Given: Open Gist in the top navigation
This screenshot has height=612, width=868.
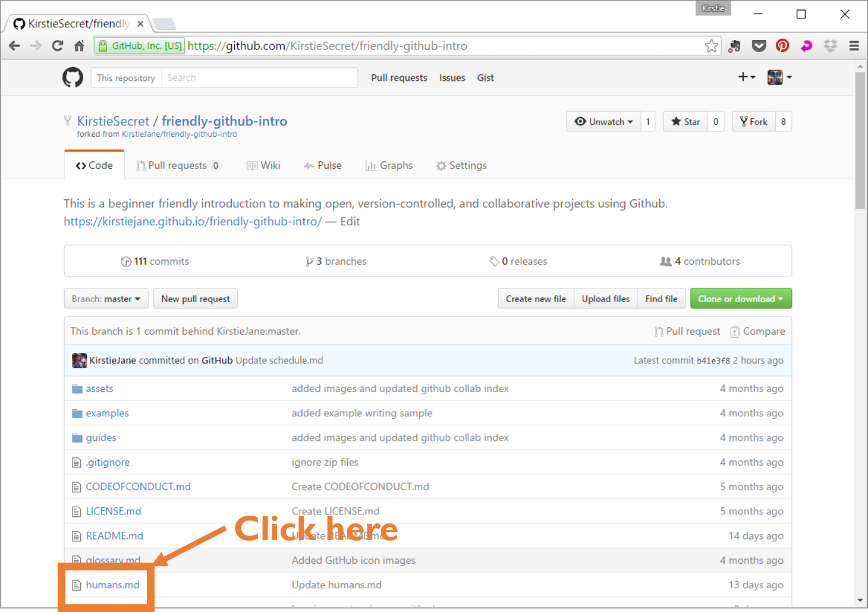Looking at the screenshot, I should [485, 78].
